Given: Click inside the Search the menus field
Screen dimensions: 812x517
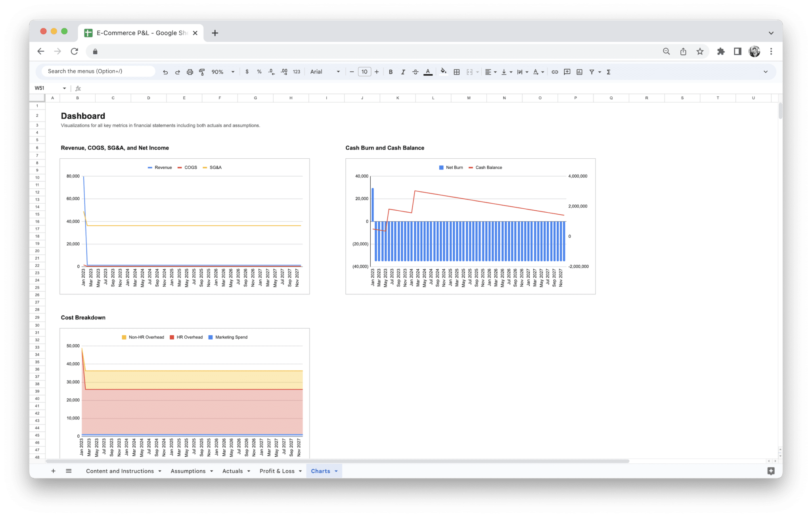Looking at the screenshot, I should tap(97, 71).
